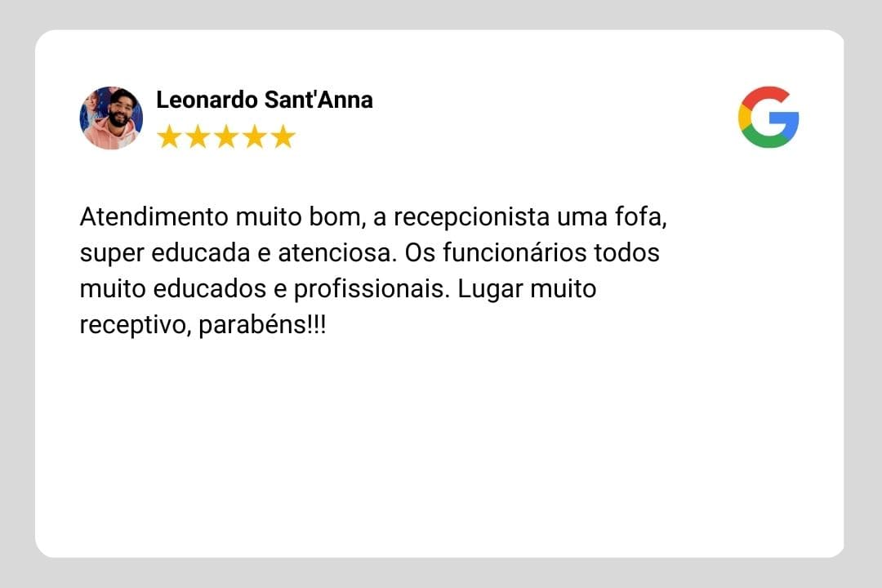Click the first yellow rating star

pos(169,136)
